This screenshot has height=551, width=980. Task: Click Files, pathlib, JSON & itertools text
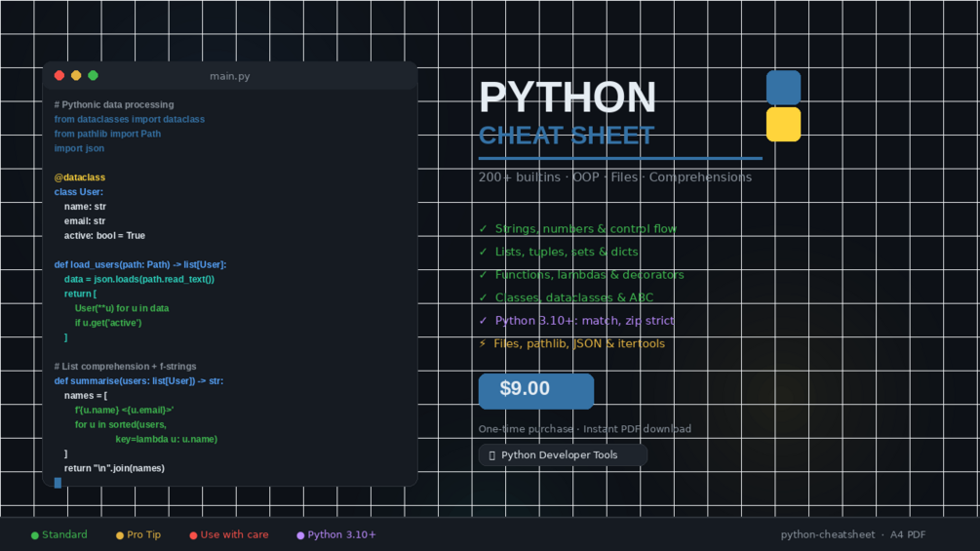(579, 343)
